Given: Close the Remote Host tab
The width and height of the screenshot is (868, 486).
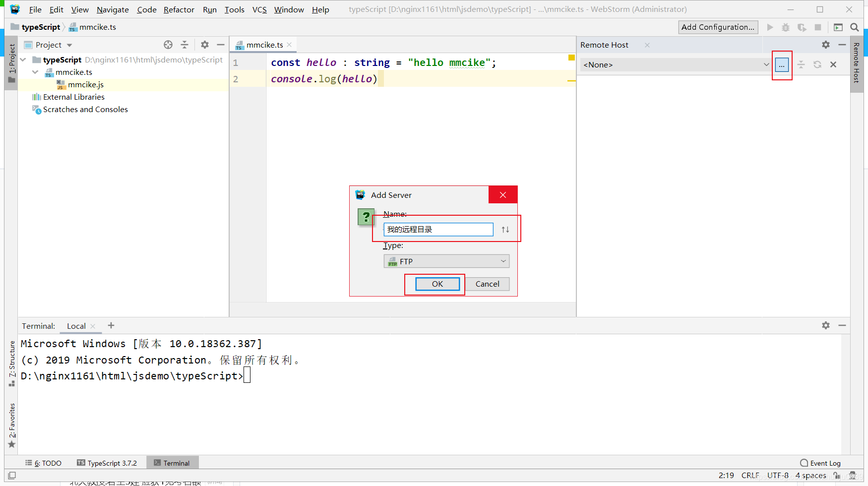Looking at the screenshot, I should coord(647,45).
